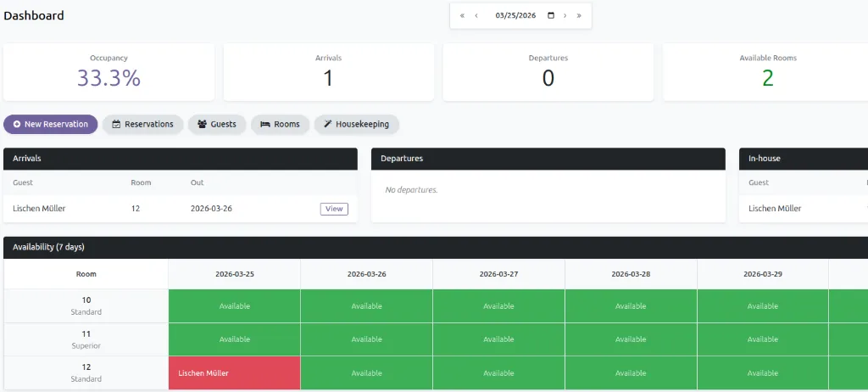Image resolution: width=868 pixels, height=392 pixels.
Task: Click the 'No departures.' message
Action: pyautogui.click(x=411, y=189)
